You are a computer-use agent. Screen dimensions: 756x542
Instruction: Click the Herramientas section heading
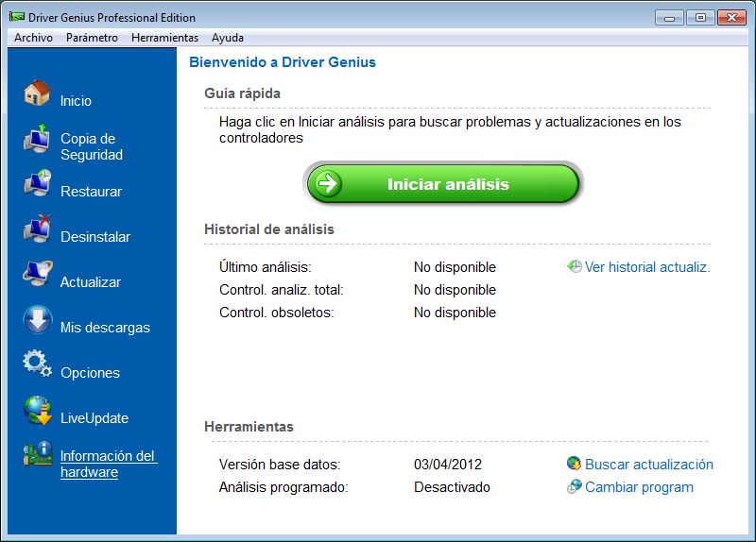click(x=249, y=427)
